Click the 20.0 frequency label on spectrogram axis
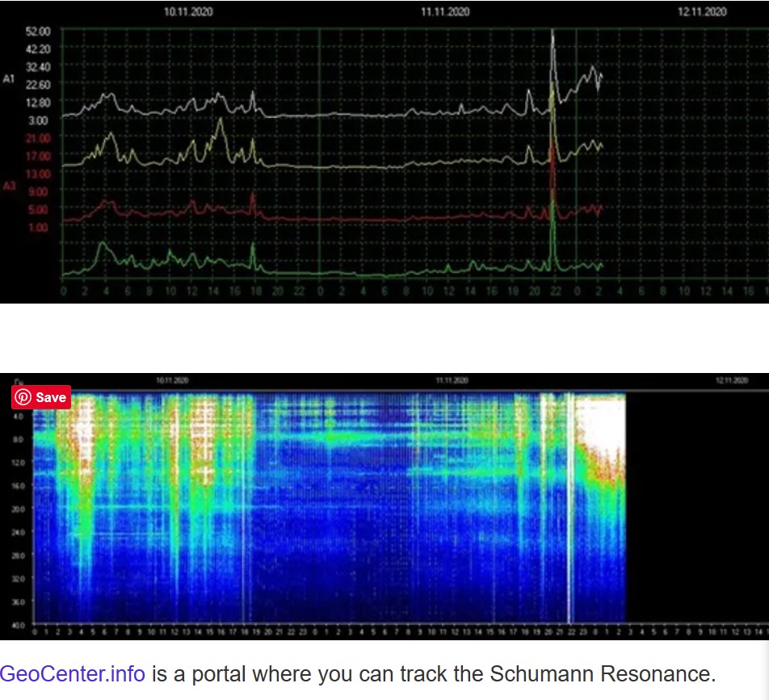This screenshot has height=700, width=769. click(18, 509)
